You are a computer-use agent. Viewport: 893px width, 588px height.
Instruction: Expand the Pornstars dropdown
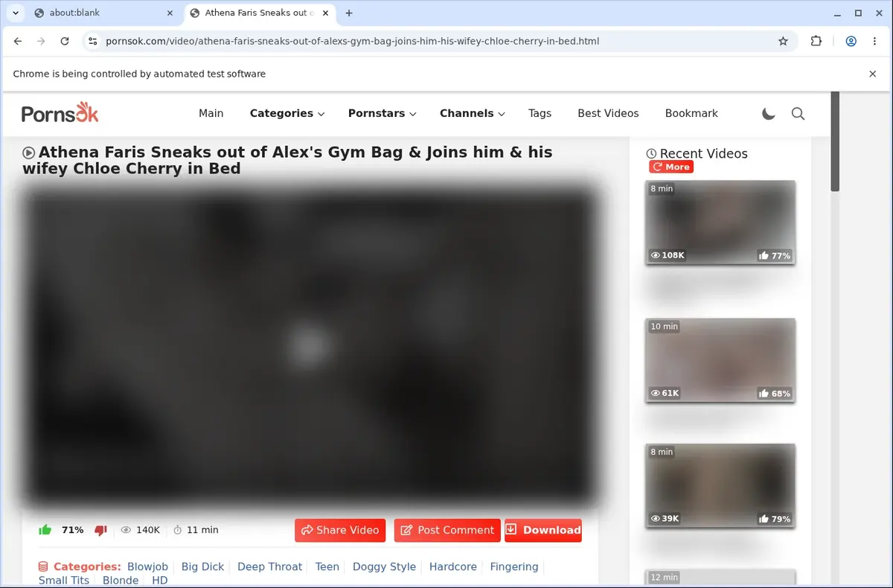click(383, 113)
